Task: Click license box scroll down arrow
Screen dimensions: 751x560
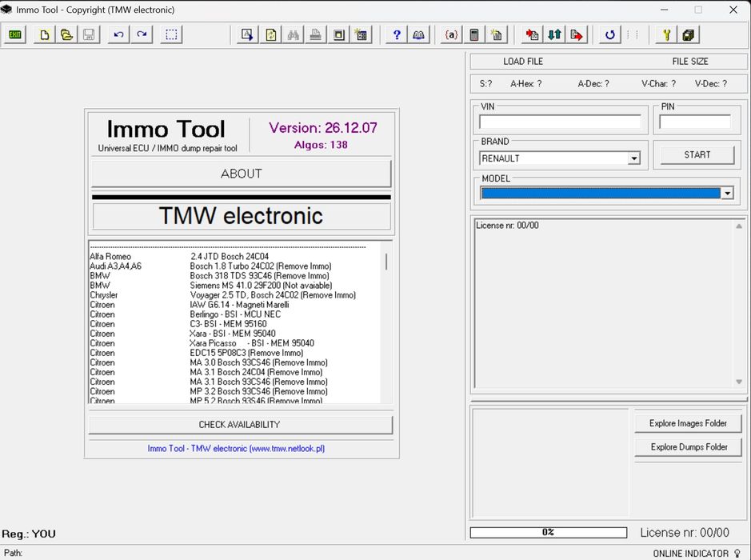Action: [738, 382]
